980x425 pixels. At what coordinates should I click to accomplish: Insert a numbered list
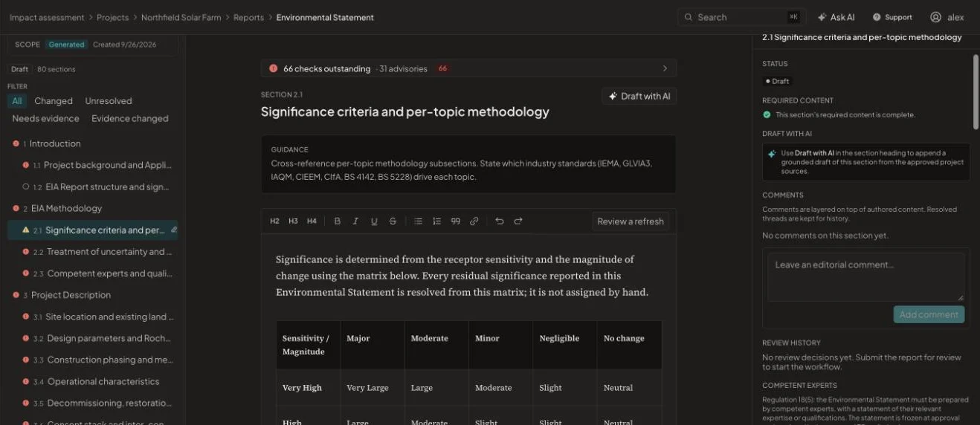(436, 221)
